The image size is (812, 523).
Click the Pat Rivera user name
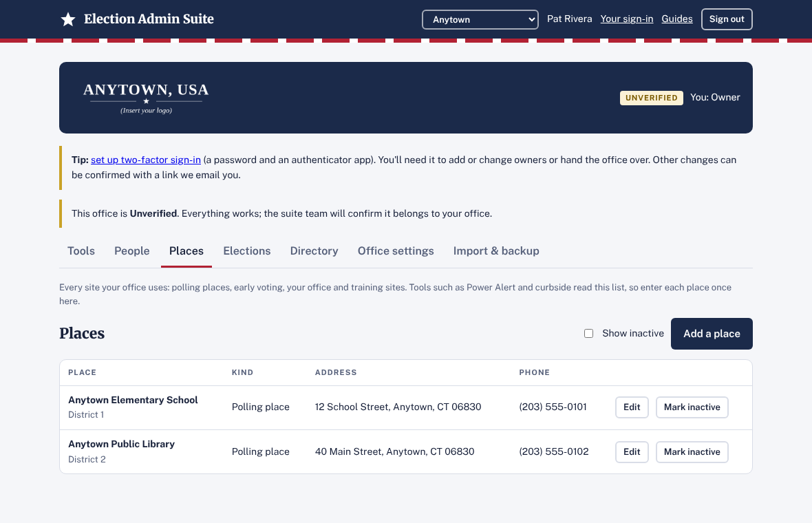point(570,19)
